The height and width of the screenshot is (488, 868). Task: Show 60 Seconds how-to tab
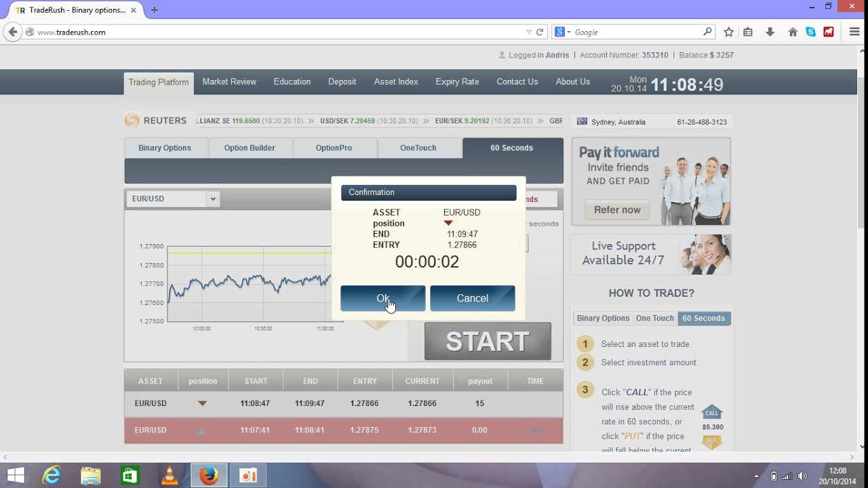point(704,318)
